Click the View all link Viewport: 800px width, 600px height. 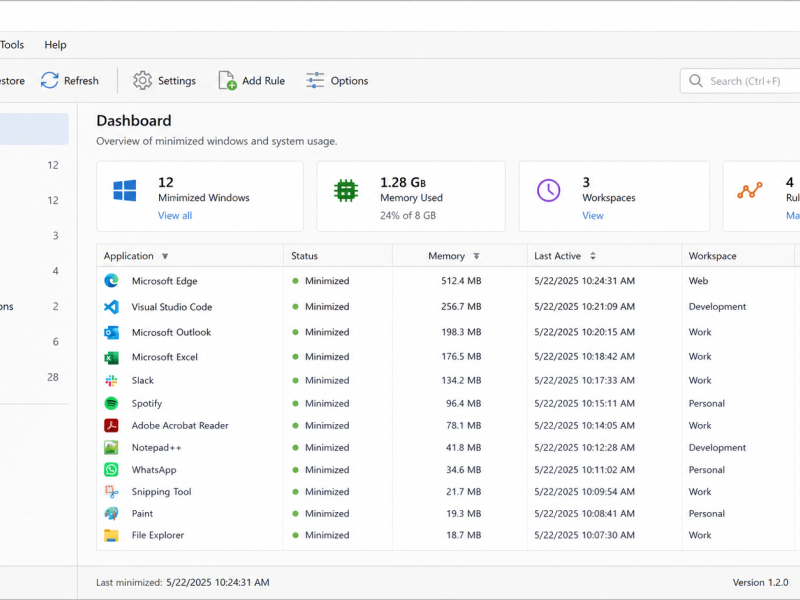click(175, 216)
